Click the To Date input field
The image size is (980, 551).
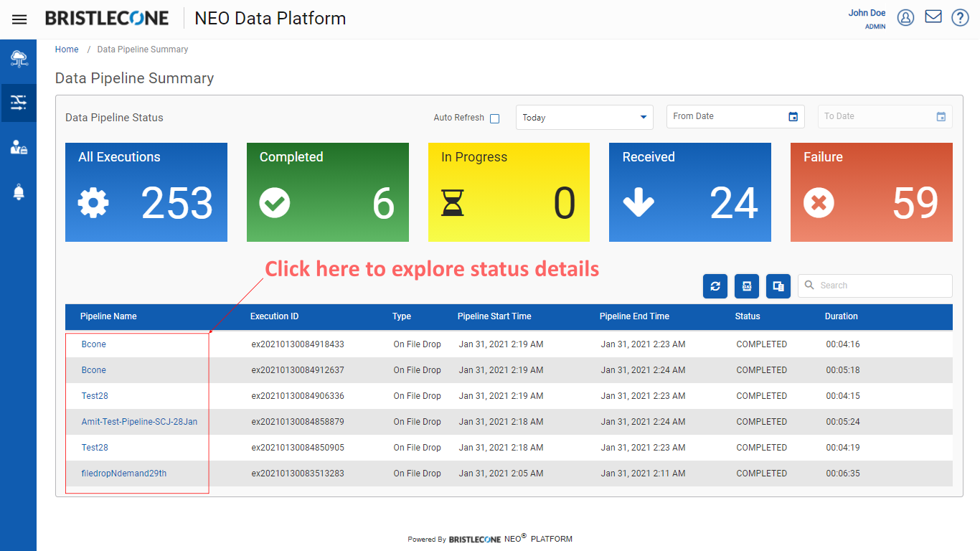coord(885,117)
